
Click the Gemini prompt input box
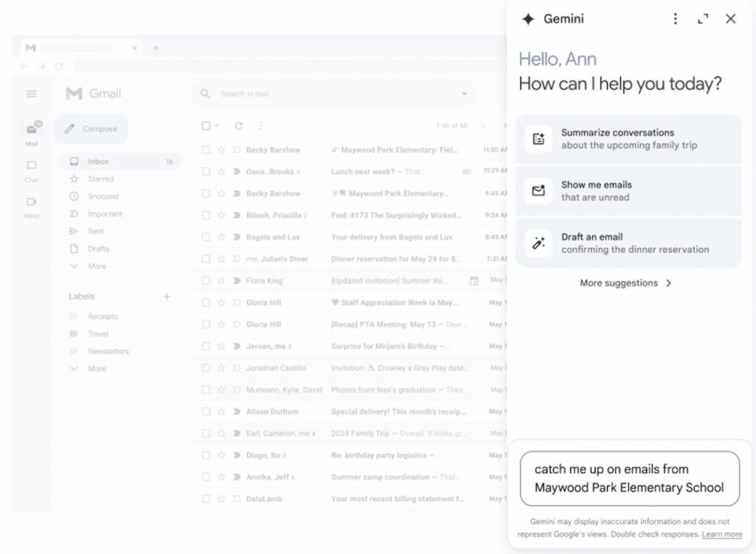point(630,478)
